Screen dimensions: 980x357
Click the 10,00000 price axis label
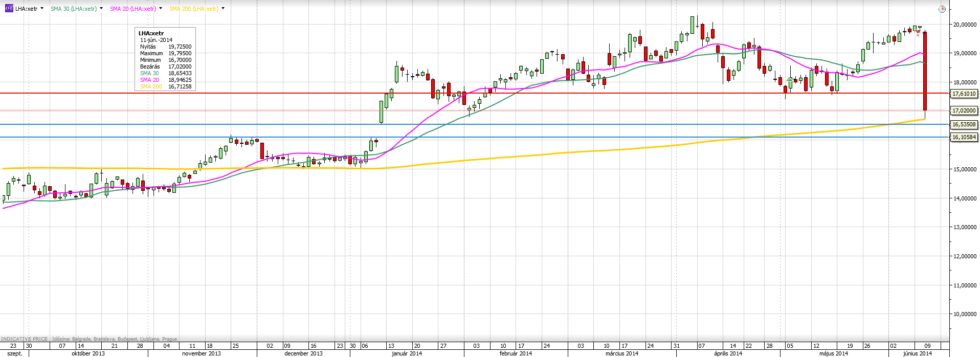click(965, 314)
